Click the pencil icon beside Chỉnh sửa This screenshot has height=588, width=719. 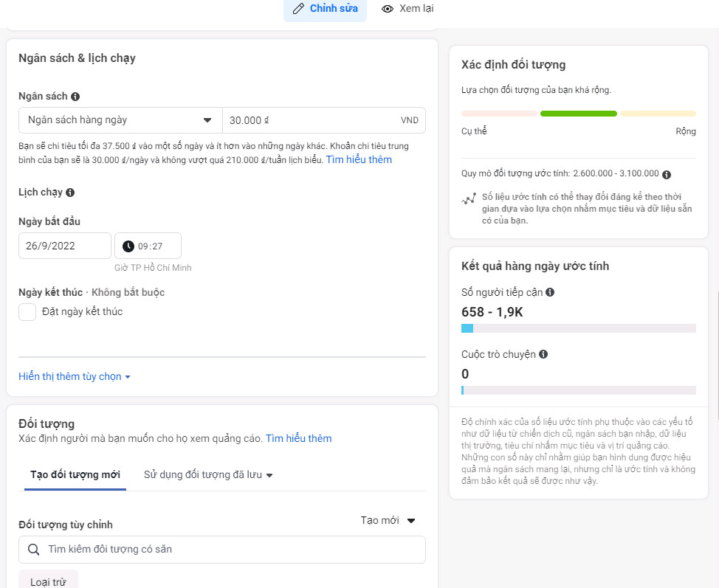coord(298,9)
